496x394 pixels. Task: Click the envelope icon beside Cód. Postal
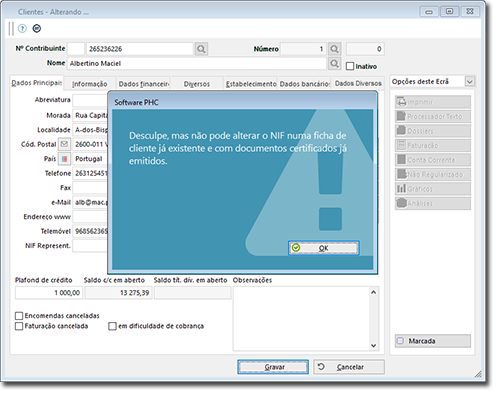(x=64, y=144)
